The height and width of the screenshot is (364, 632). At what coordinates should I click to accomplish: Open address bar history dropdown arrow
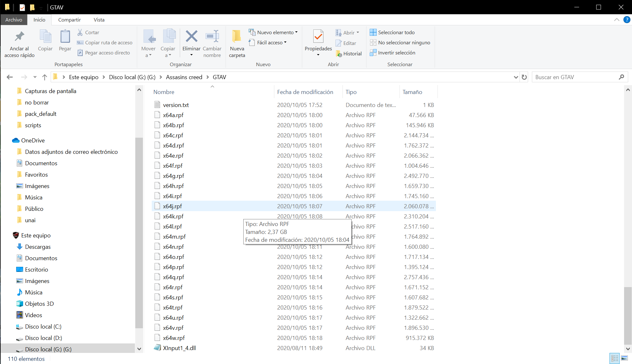[x=516, y=77]
